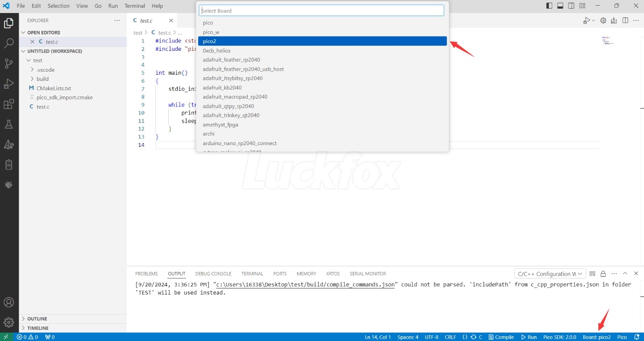Switch to the Serial Monitor tab

point(368,274)
